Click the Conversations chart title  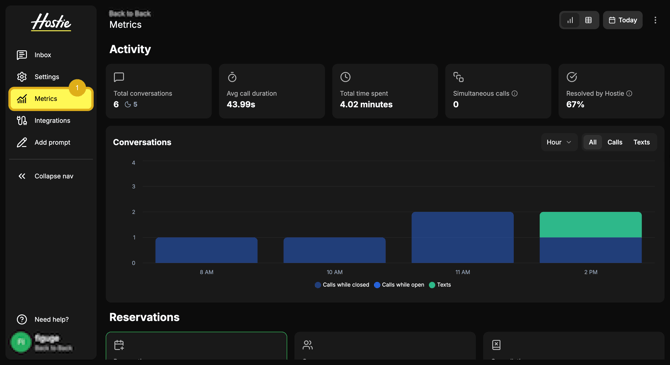[142, 142]
